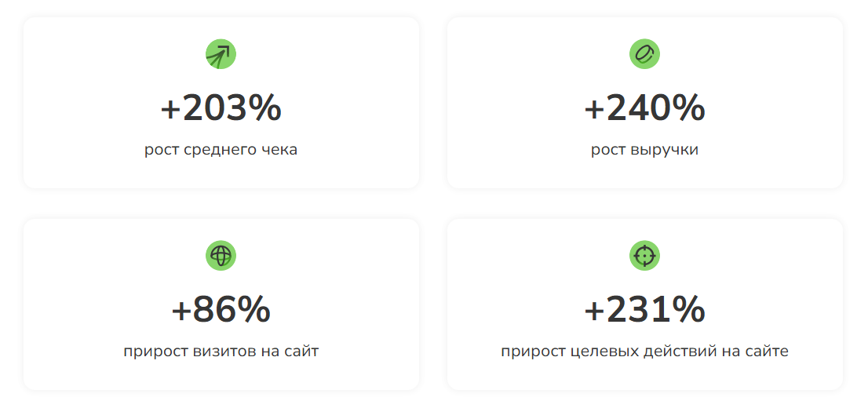The image size is (868, 419).
Task: Click the 'рост среднего чека' caption
Action: (221, 149)
